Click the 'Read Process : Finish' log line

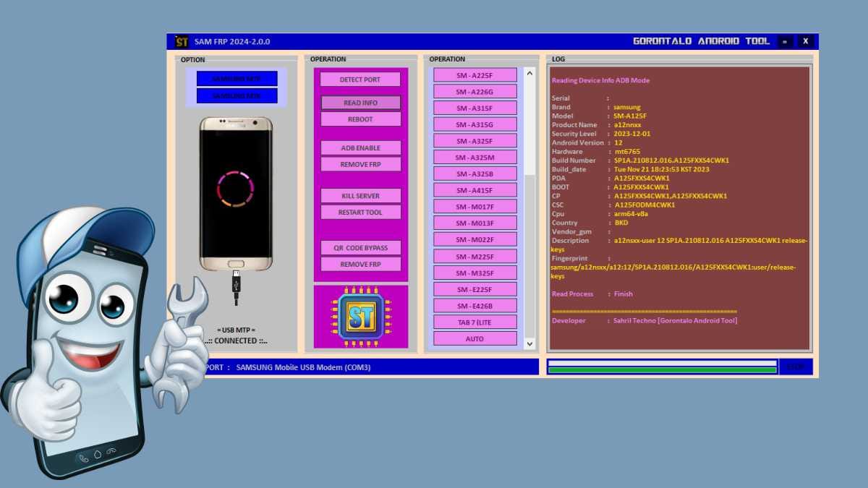(x=592, y=294)
